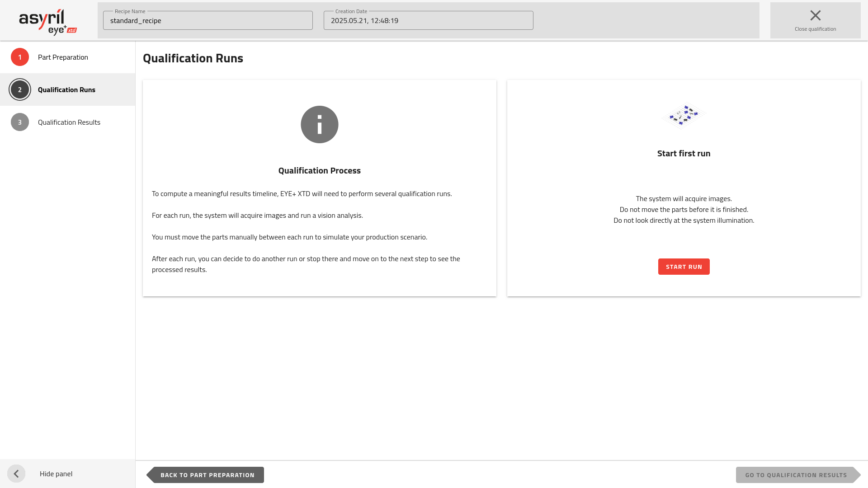This screenshot has height=488, width=868.
Task: Click the Creation Date field
Action: [428, 20]
